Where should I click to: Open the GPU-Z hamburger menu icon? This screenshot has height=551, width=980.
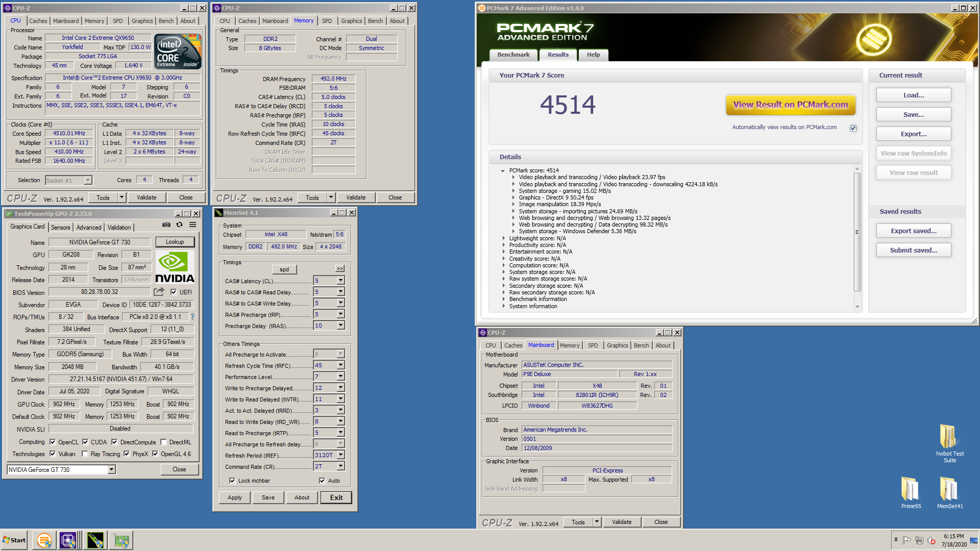(x=193, y=224)
